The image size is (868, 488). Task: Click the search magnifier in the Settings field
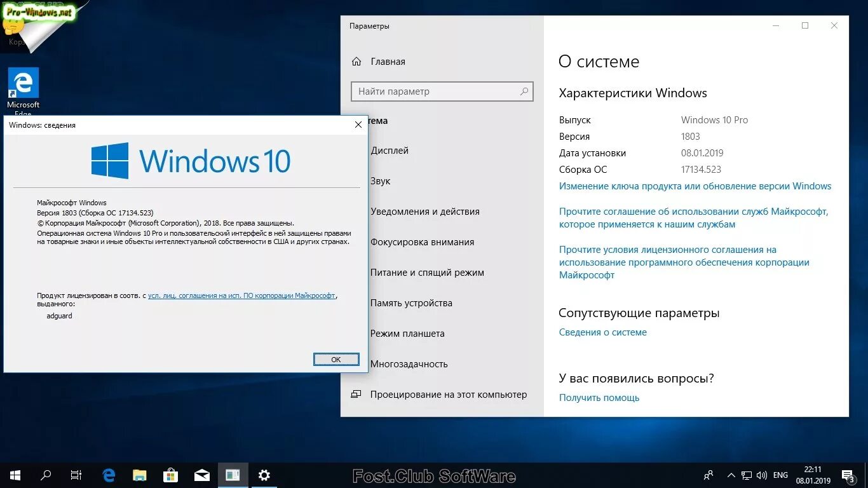[524, 91]
